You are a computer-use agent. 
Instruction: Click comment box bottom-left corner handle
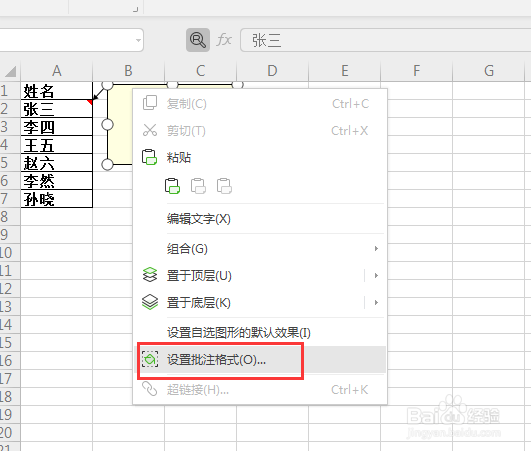(107, 165)
